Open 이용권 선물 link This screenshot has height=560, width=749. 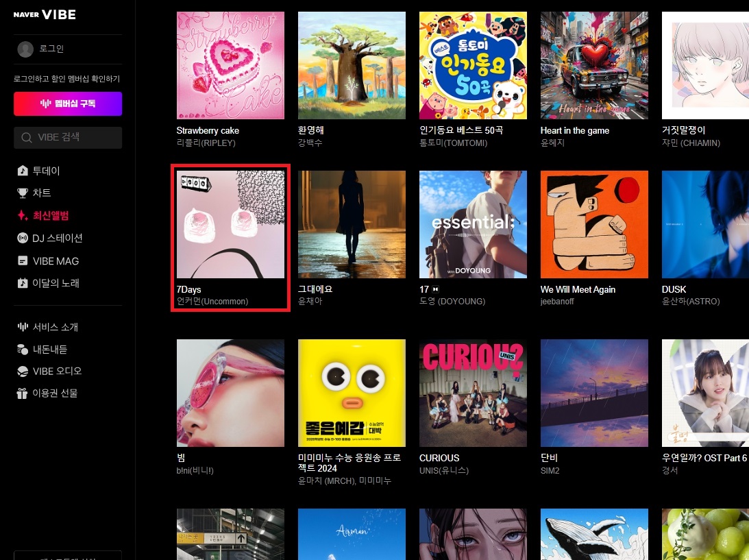[x=55, y=393]
